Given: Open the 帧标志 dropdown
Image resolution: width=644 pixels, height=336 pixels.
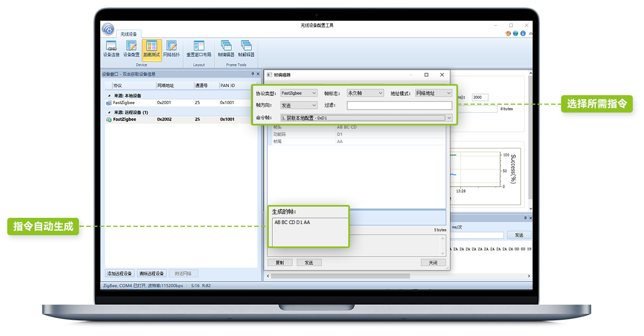Looking at the screenshot, I should click(x=365, y=93).
